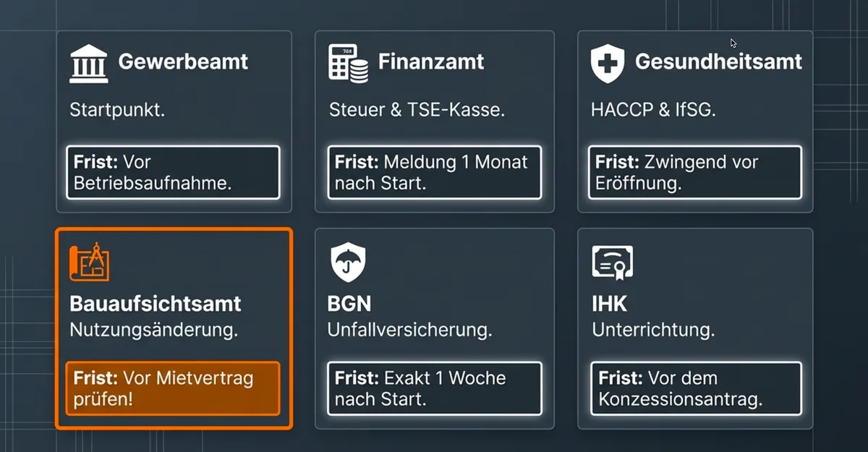Image resolution: width=868 pixels, height=452 pixels.
Task: Select the Finanzamt heading text
Action: coord(430,61)
